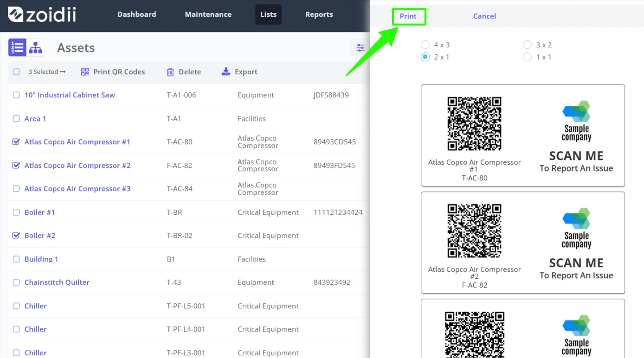This screenshot has height=358, width=644.
Task: Check the Area 1 checkbox
Action: click(x=16, y=119)
